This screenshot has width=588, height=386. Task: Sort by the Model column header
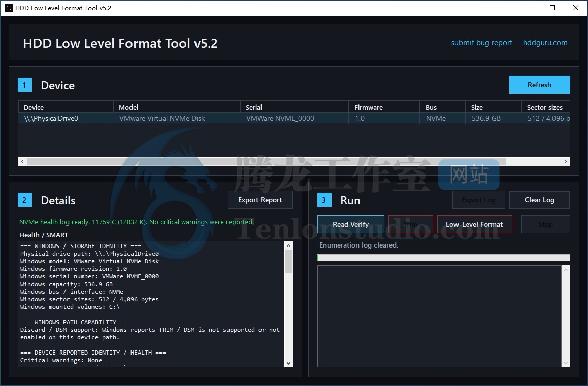point(176,107)
